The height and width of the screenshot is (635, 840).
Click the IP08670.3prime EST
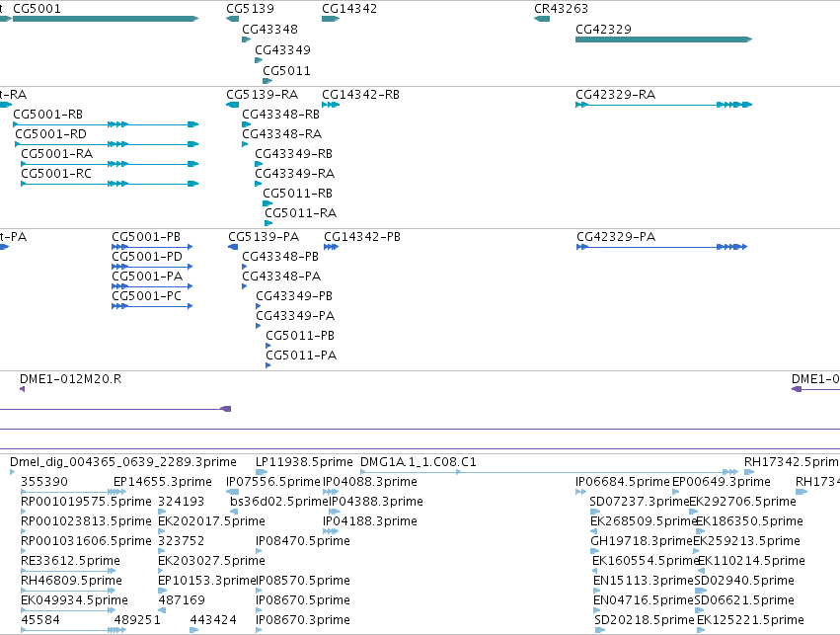259,631
